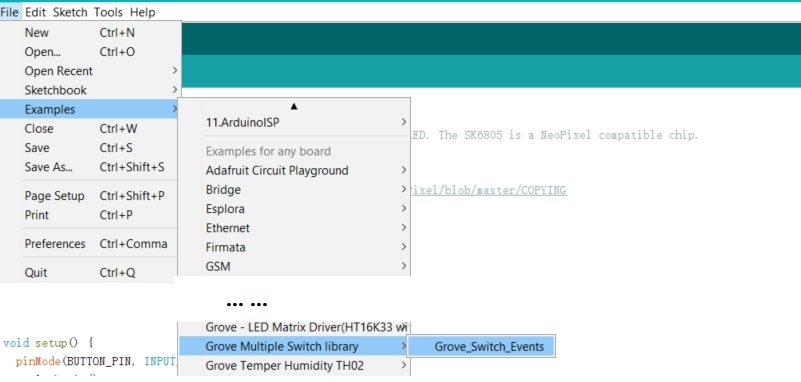This screenshot has width=801, height=382.
Task: Expand 11.ArduinoISP examples
Action: (294, 123)
